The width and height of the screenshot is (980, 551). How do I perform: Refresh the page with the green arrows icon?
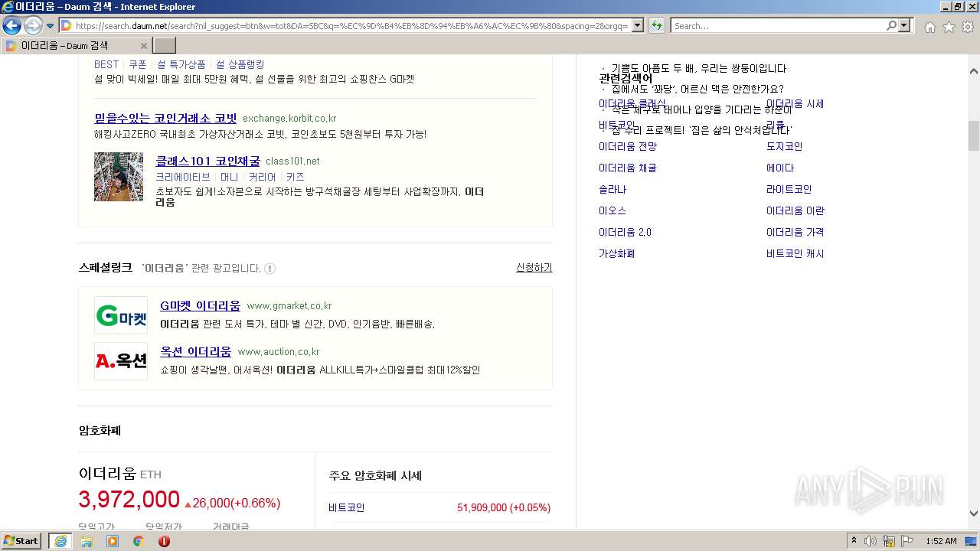click(x=656, y=25)
